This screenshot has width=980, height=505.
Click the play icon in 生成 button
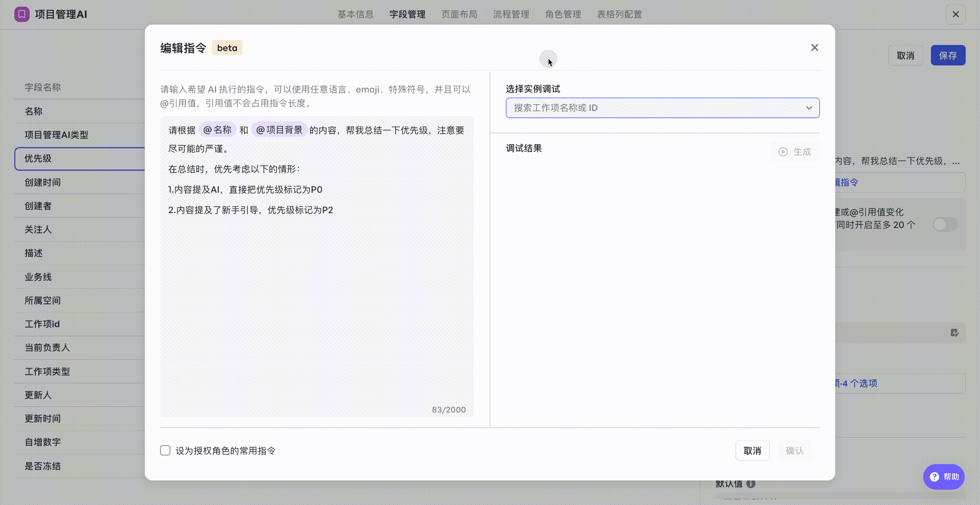coord(783,152)
